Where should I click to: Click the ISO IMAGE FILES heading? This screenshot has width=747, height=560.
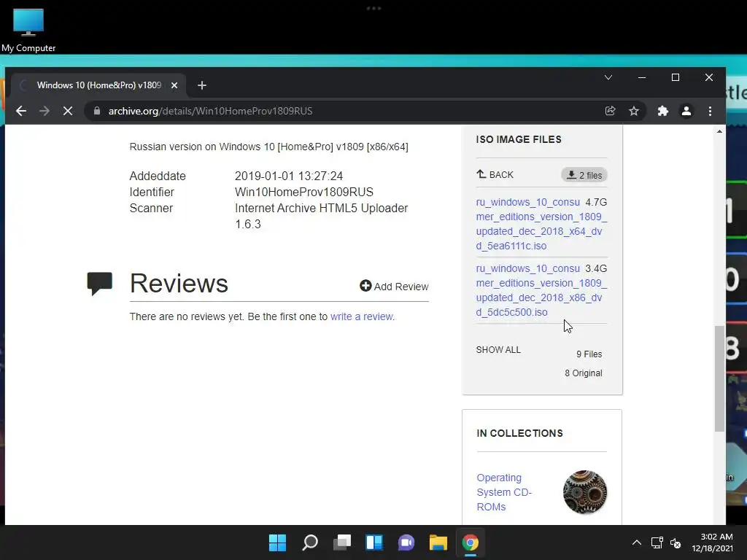519,139
